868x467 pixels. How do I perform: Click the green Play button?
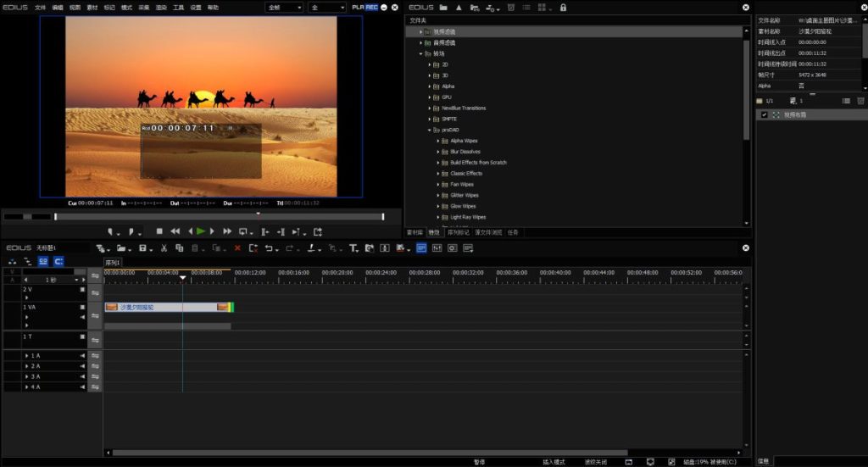point(201,231)
